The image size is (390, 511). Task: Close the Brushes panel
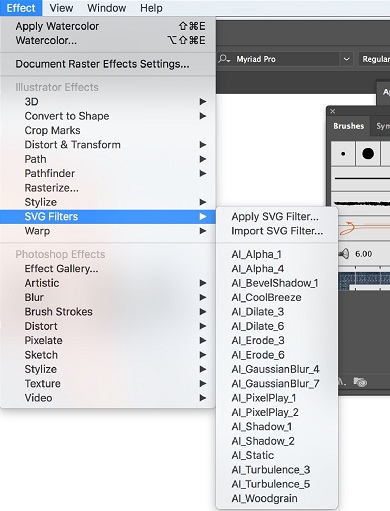point(333,111)
